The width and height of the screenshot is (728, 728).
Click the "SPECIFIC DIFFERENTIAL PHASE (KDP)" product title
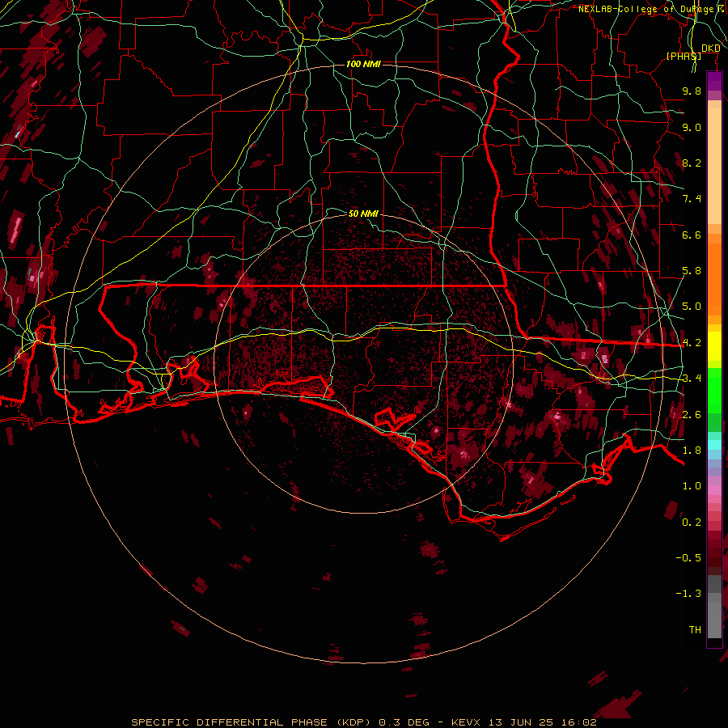(x=252, y=722)
